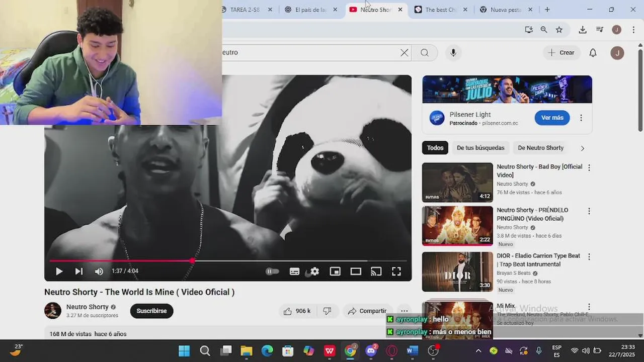Open options menu for Pilsener Light ad
Image resolution: width=644 pixels, height=362 pixels.
click(x=581, y=118)
